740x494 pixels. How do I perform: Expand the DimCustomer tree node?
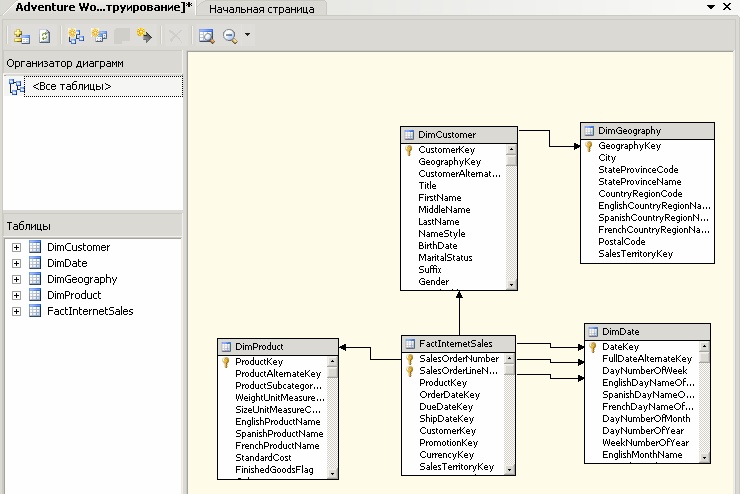[17, 247]
